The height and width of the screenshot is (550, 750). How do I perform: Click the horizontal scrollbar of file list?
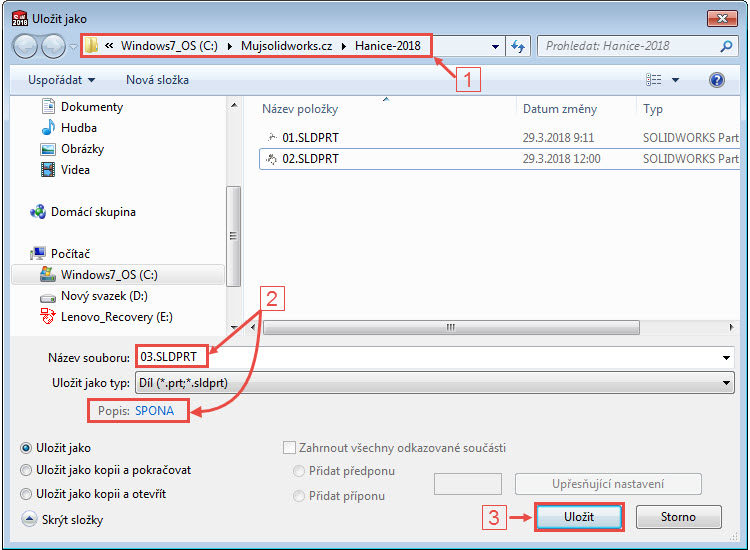tap(450, 327)
